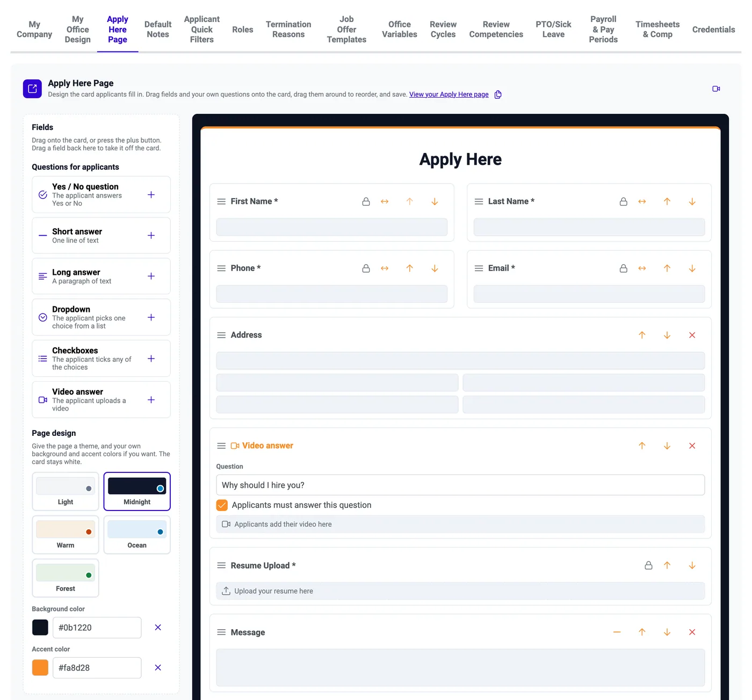Switch to the My Company tab
The height and width of the screenshot is (700, 752).
click(x=34, y=30)
